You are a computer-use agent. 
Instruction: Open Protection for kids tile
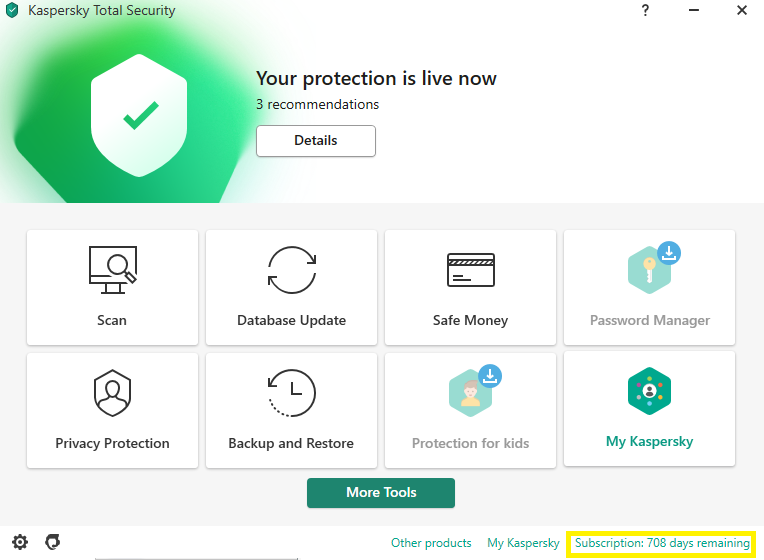pyautogui.click(x=470, y=410)
